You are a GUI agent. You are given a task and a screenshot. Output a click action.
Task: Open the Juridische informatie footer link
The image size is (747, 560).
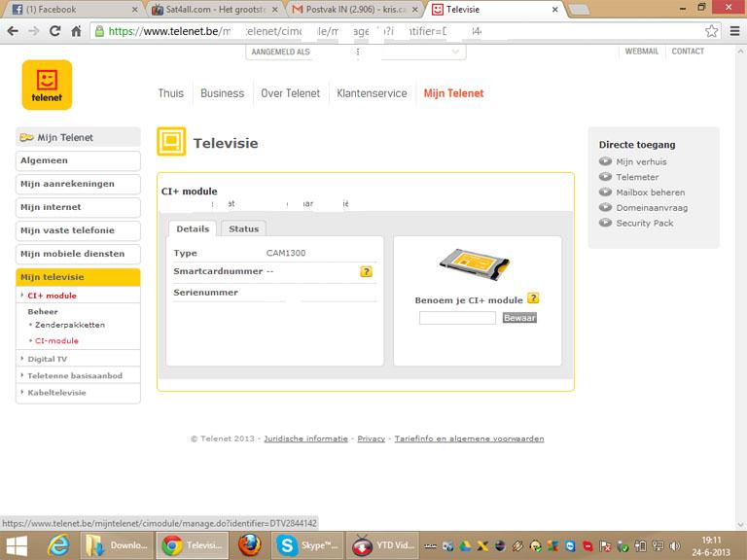(305, 438)
